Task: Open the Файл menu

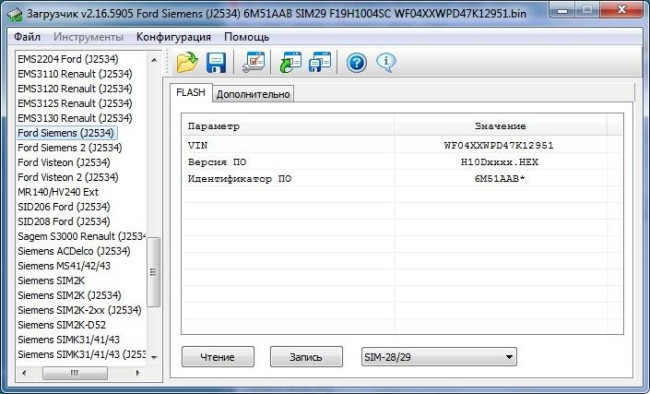Action: (x=27, y=37)
